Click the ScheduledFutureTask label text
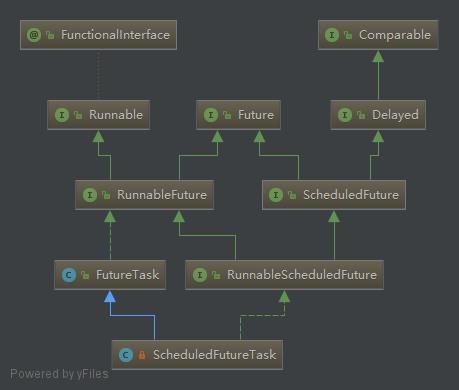Viewport: 459px width, 390px height. [x=214, y=355]
